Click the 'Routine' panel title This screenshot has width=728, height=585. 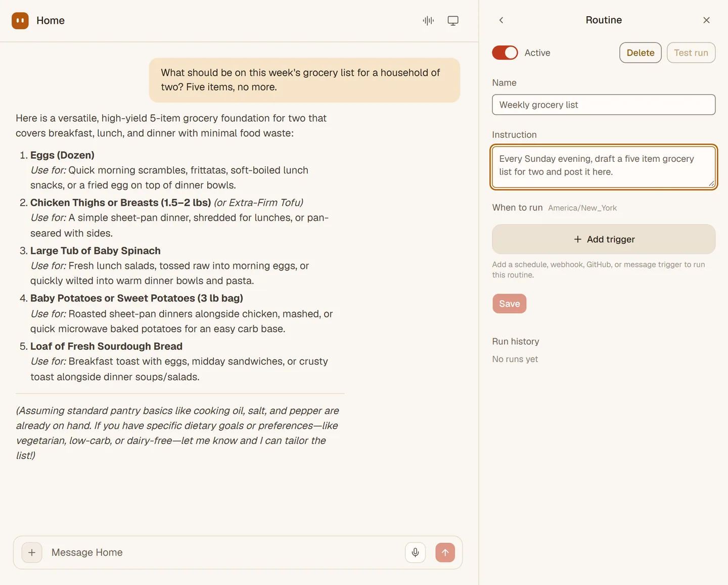604,20
